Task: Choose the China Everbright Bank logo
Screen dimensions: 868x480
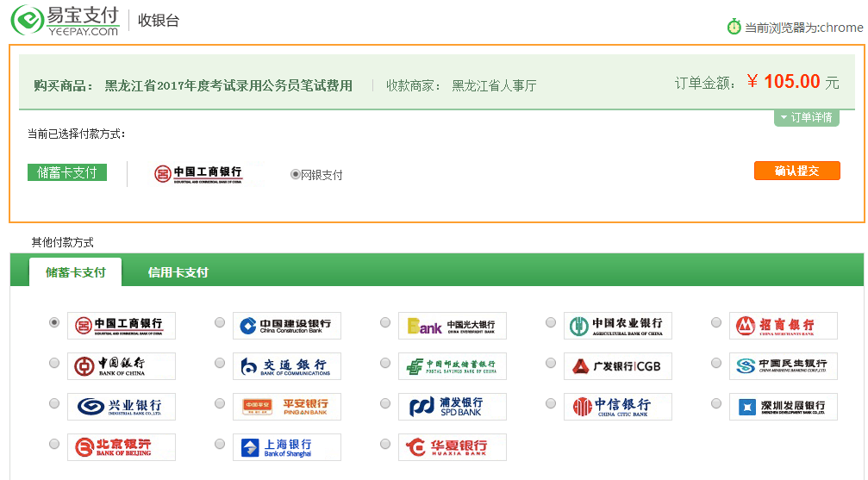Action: (x=452, y=325)
